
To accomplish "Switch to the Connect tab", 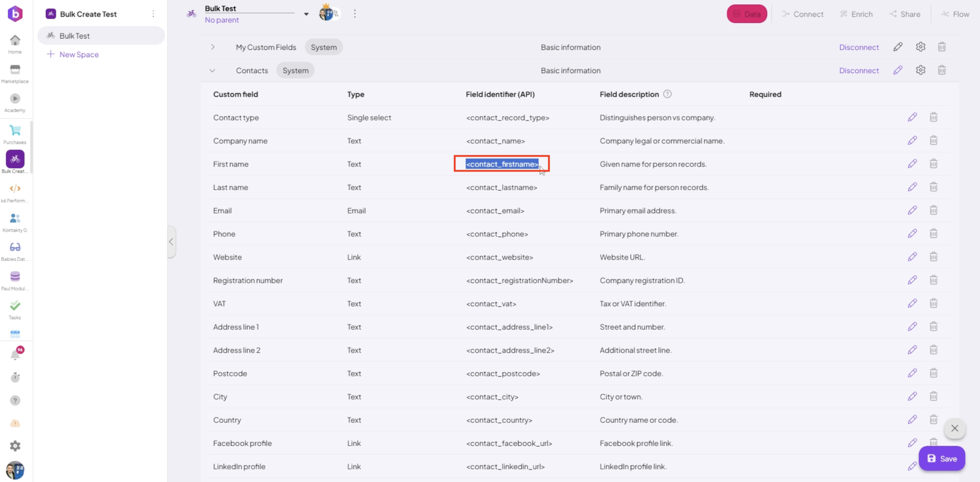I will click(x=803, y=14).
